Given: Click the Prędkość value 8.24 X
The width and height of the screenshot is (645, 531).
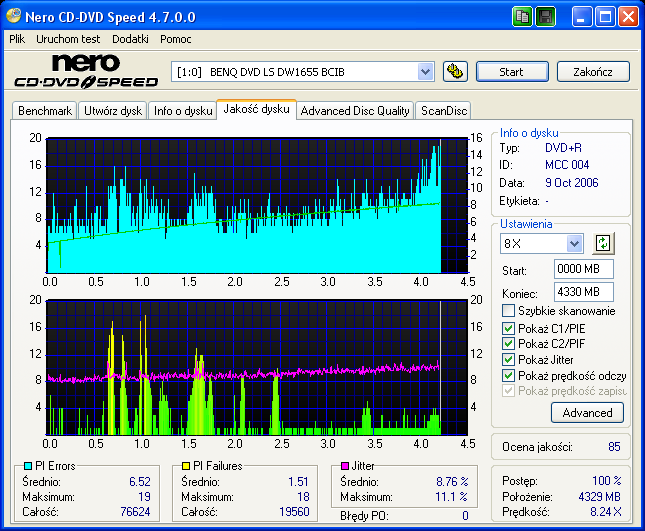Looking at the screenshot, I should [606, 512].
